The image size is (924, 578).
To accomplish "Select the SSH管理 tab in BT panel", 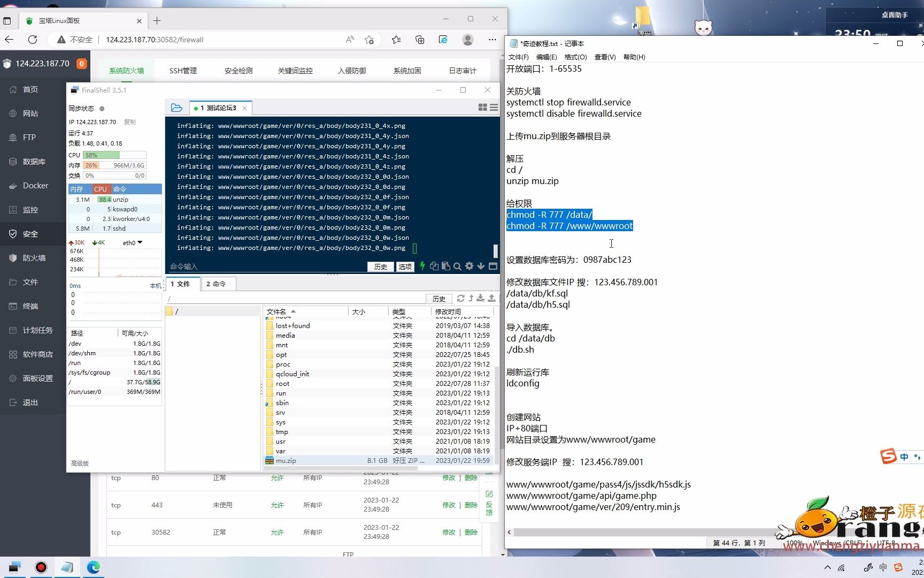I will point(183,71).
